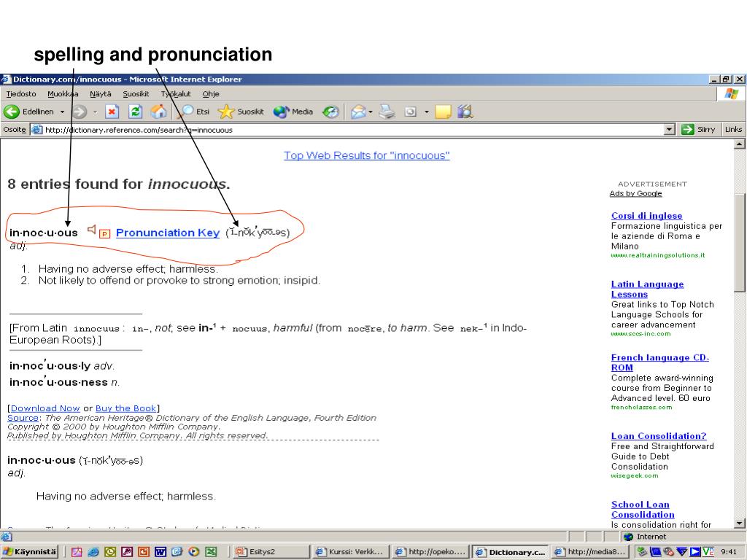Open School Loan Consolidation ad link
The width and height of the screenshot is (747, 560).
pyautogui.click(x=643, y=510)
